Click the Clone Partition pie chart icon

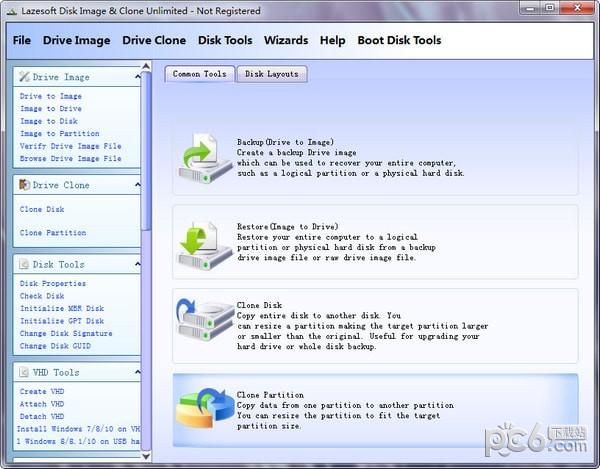pyautogui.click(x=205, y=408)
